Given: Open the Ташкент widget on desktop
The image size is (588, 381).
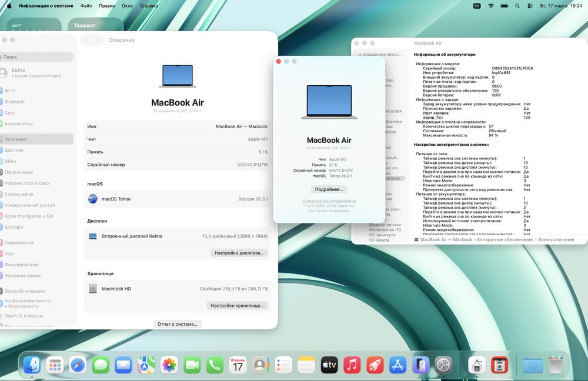Looking at the screenshot, I should tap(96, 25).
